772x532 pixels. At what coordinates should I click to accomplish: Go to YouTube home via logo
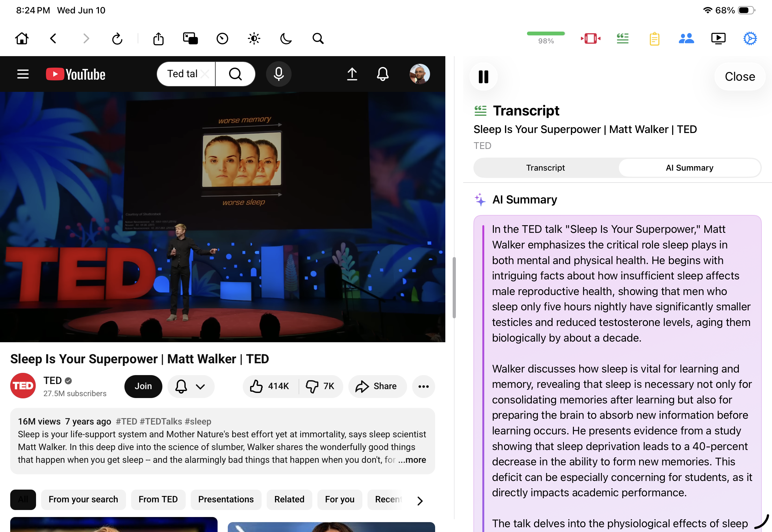pyautogui.click(x=76, y=74)
